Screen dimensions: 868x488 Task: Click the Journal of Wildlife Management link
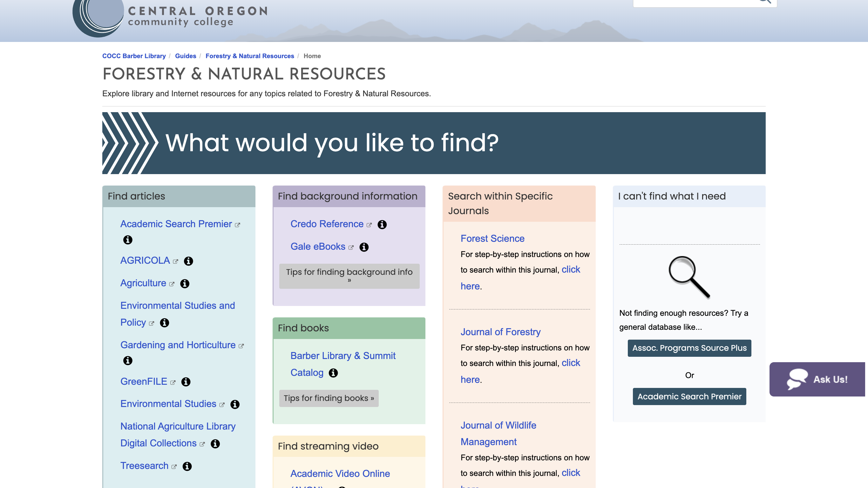point(498,433)
